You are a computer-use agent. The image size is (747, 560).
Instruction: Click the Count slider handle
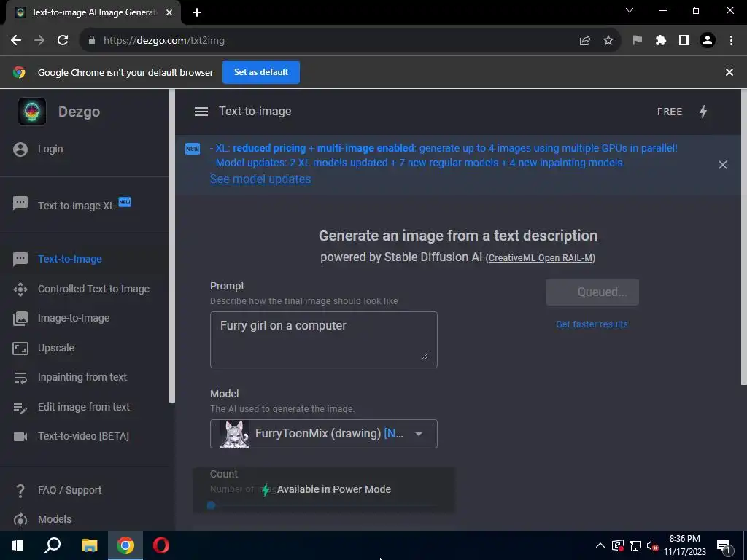[212, 506]
